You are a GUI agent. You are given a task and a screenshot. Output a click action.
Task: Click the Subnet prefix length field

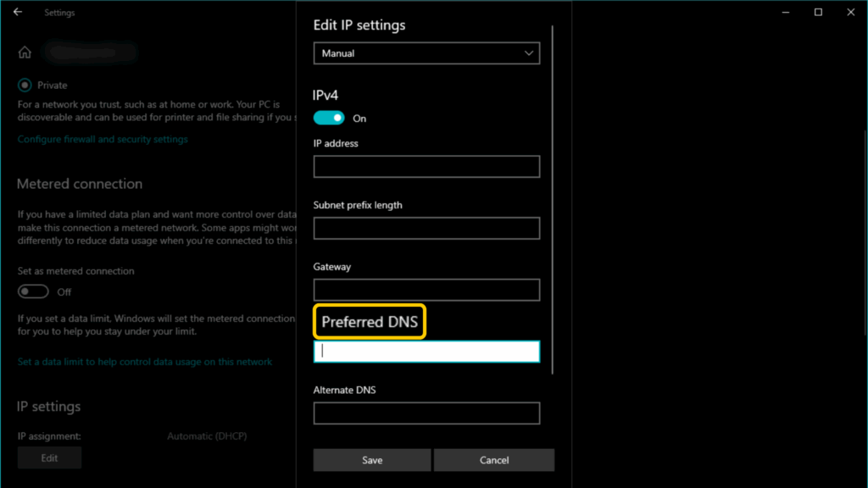pyautogui.click(x=426, y=228)
